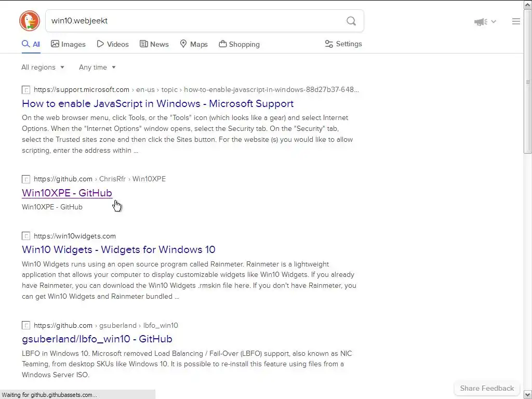
Task: Click the github.com gsuberland lbfo_win10 URL
Action: pos(106,325)
